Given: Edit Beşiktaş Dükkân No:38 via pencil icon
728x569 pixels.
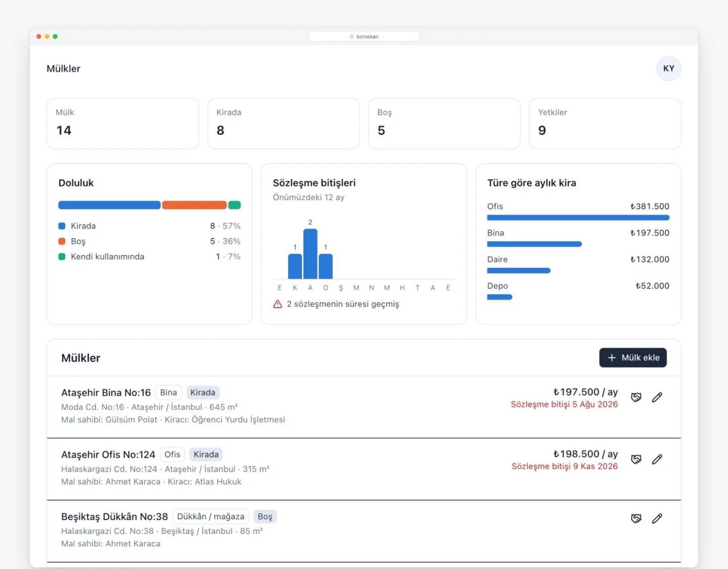Looking at the screenshot, I should coord(657,518).
